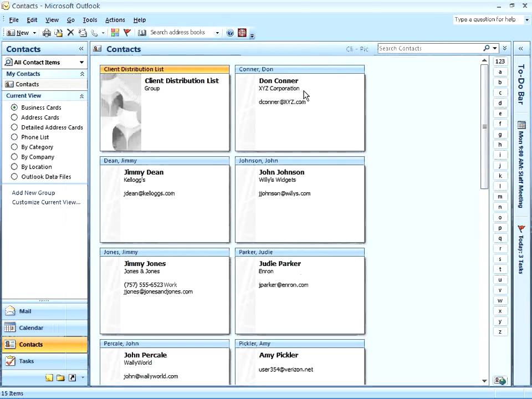Select the Business Cards view
This screenshot has height=399, width=532.
pyautogui.click(x=37, y=108)
